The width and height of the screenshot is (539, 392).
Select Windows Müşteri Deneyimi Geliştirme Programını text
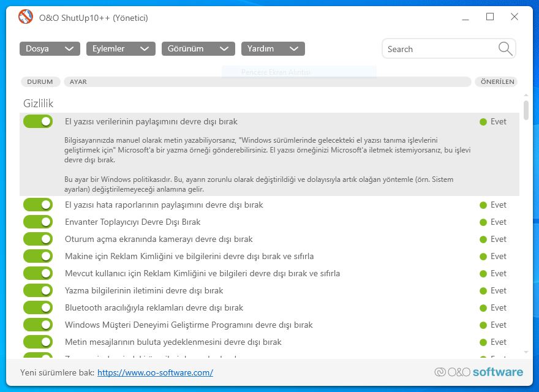189,325
